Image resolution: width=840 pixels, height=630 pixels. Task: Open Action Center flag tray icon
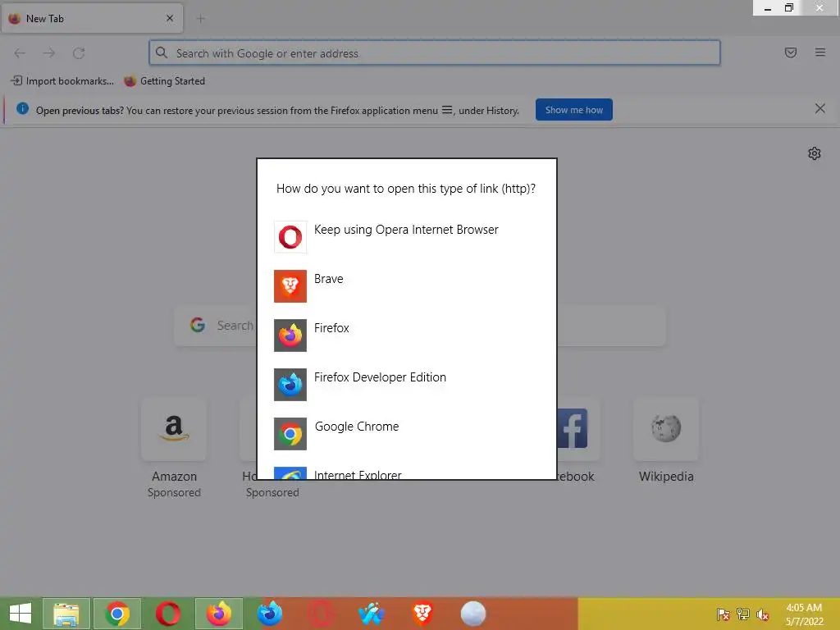click(724, 614)
